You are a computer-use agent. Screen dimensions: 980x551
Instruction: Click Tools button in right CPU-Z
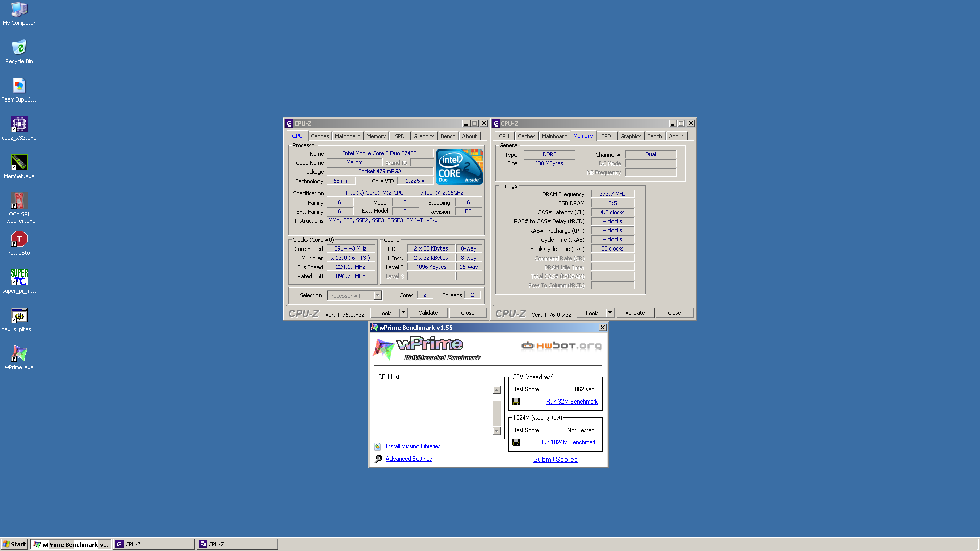[x=592, y=313]
